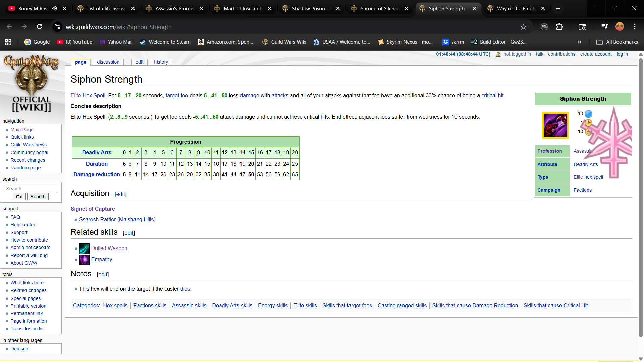Image resolution: width=644 pixels, height=362 pixels.
Task: Open the wiki discussion tab
Action: tap(108, 62)
